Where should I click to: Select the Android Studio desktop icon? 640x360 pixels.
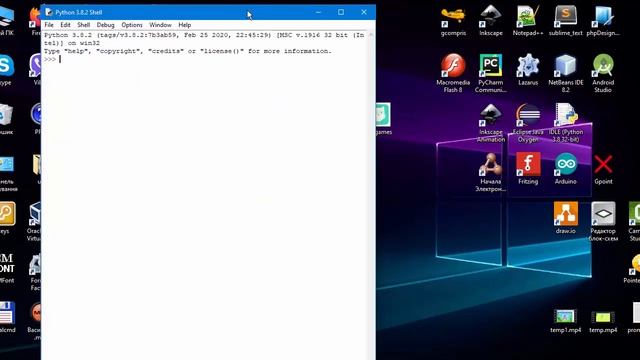click(x=603, y=73)
